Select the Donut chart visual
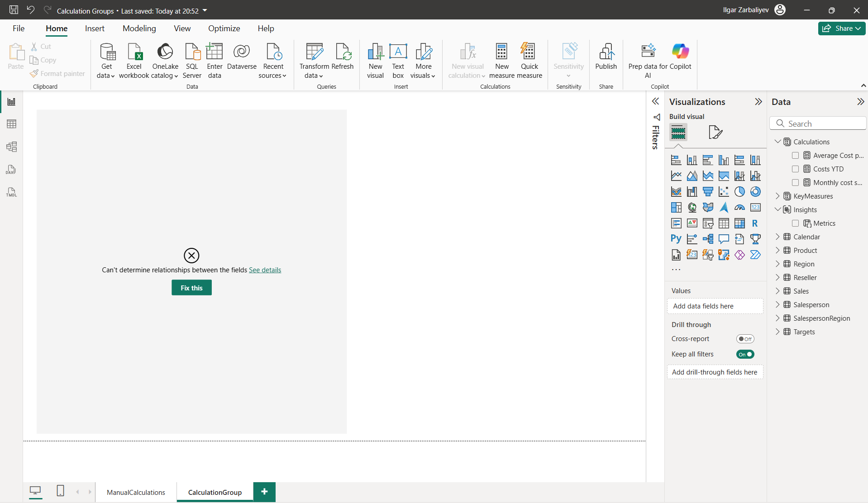This screenshot has width=868, height=503. coord(755,192)
